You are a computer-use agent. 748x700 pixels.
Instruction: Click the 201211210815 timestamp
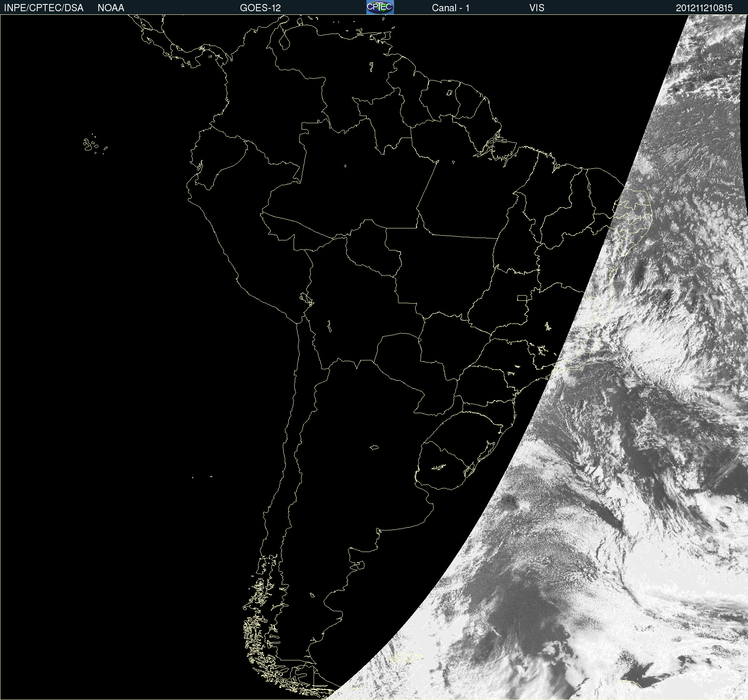coord(704,8)
